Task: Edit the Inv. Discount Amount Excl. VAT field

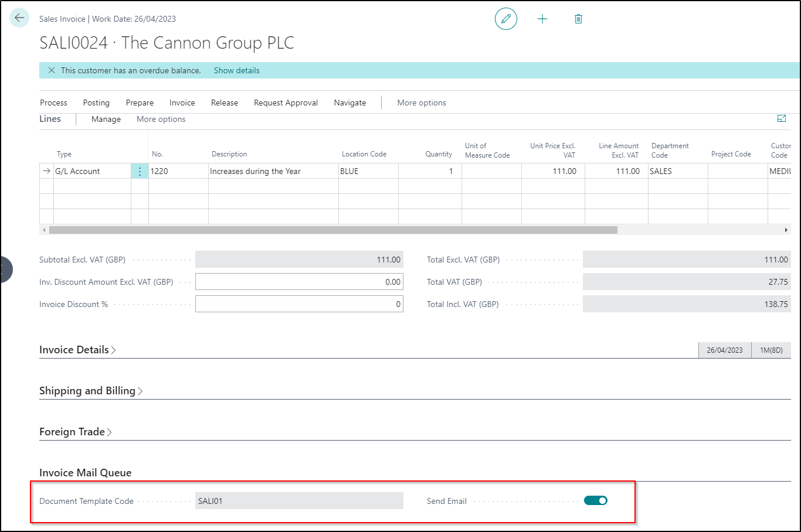Action: pyautogui.click(x=299, y=282)
